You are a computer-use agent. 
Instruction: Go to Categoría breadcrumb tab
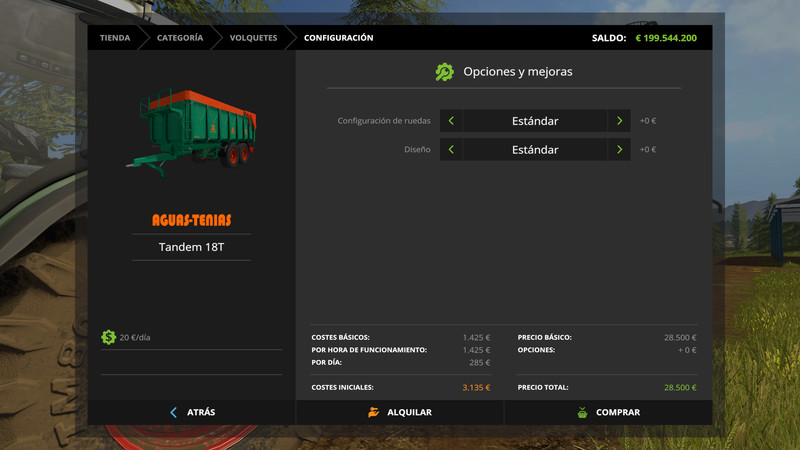pos(179,38)
